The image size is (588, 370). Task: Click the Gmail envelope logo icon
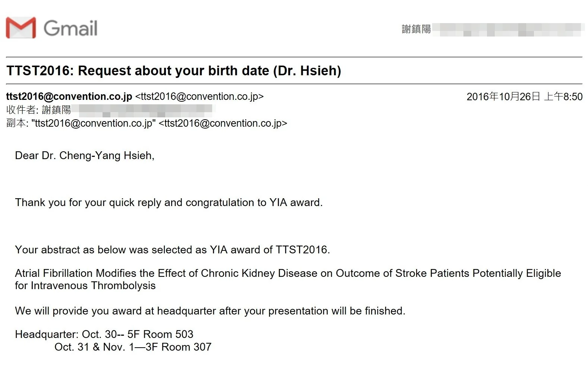click(x=21, y=28)
